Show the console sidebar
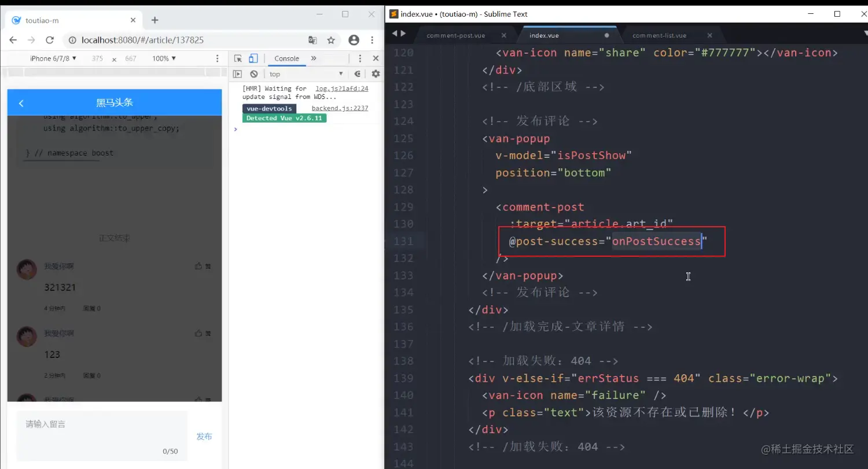The image size is (868, 469). (x=237, y=74)
